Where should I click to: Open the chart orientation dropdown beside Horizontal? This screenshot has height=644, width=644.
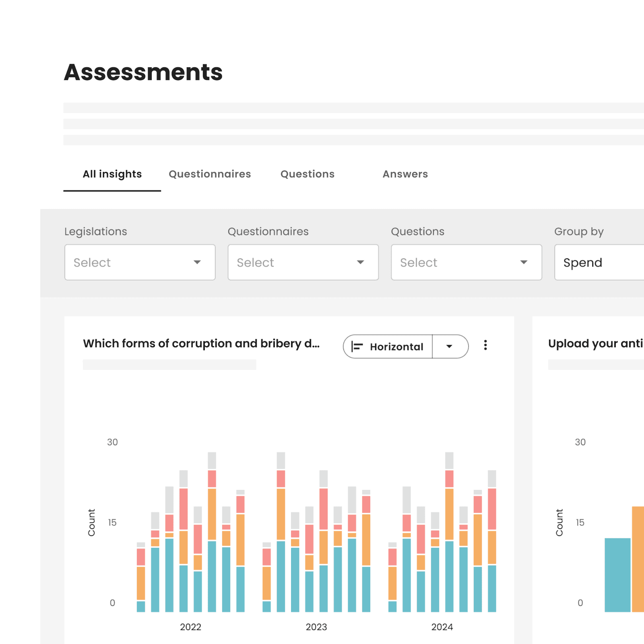[x=450, y=346]
